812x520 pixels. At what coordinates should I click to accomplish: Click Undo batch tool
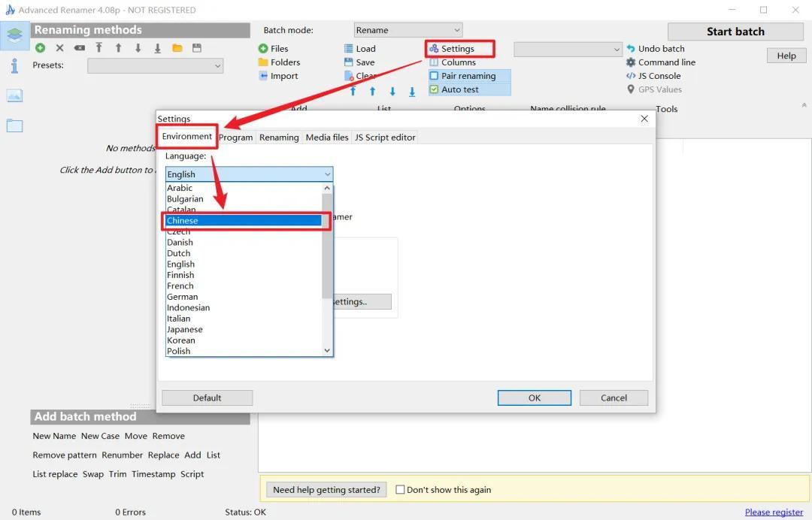pos(655,49)
